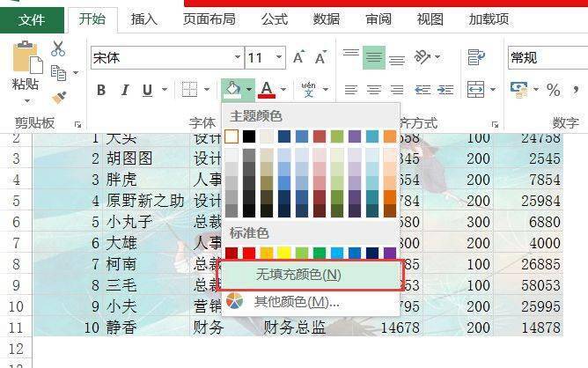Pick the yellow standard color swatch
This screenshot has height=368, width=588.
click(284, 253)
